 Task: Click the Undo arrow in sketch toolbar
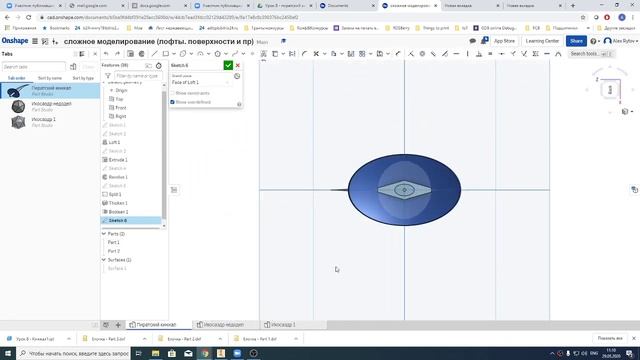pos(106,54)
